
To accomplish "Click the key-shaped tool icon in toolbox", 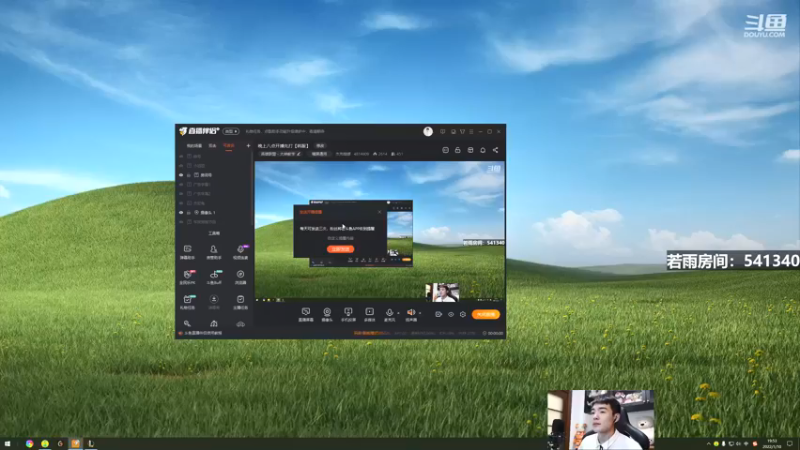I will [x=187, y=323].
